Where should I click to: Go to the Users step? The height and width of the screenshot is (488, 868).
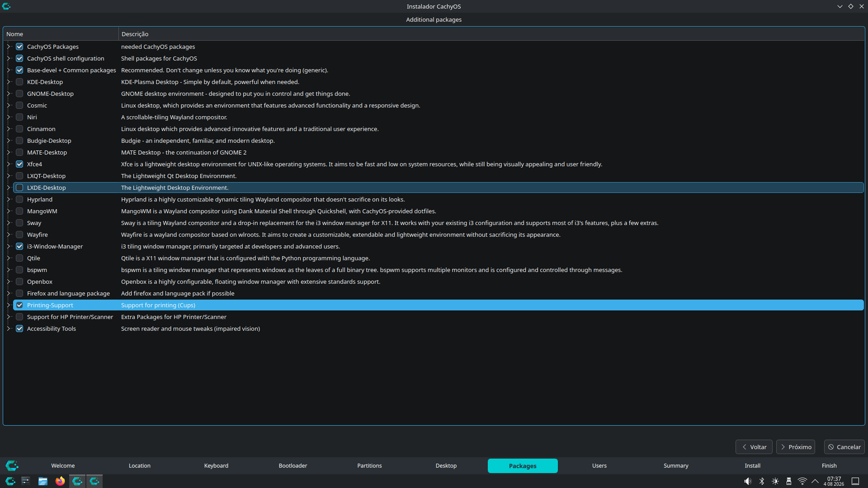pos(599,466)
